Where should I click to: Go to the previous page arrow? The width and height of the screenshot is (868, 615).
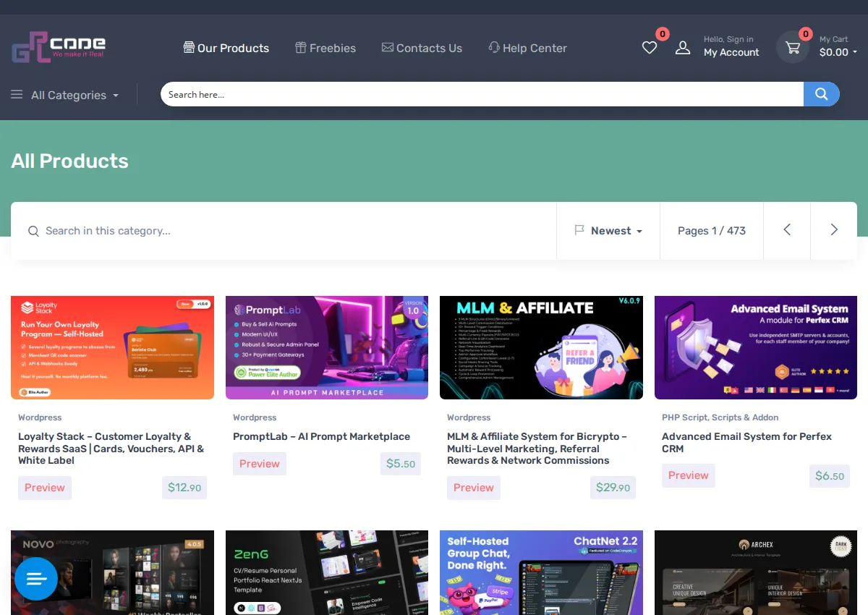787,230
